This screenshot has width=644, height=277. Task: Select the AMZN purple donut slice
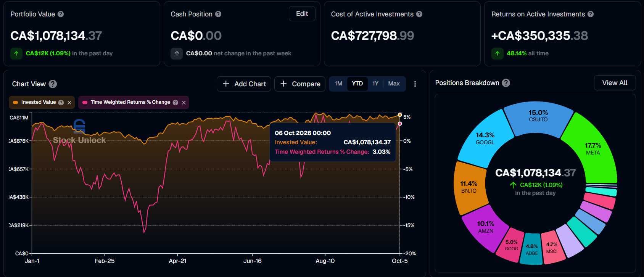(485, 227)
